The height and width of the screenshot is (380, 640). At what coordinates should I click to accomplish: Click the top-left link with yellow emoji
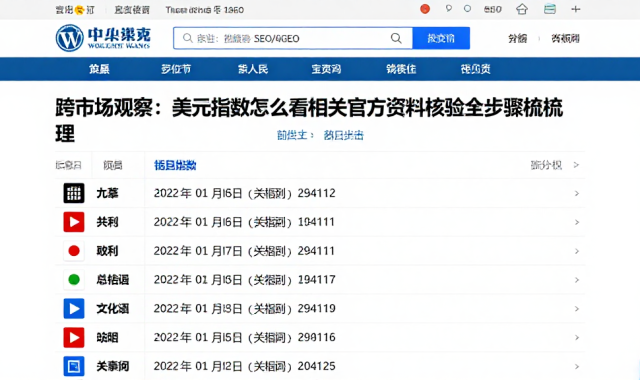coord(75,10)
